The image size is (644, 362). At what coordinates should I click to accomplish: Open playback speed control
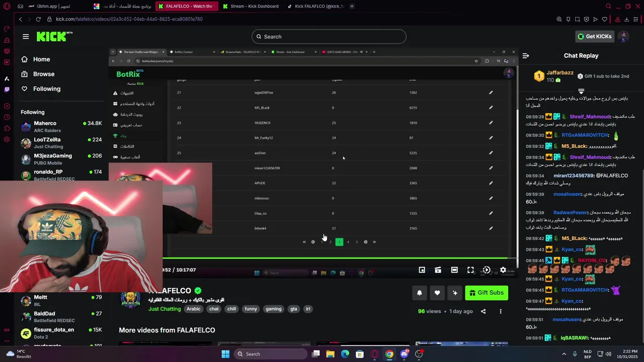(487, 270)
